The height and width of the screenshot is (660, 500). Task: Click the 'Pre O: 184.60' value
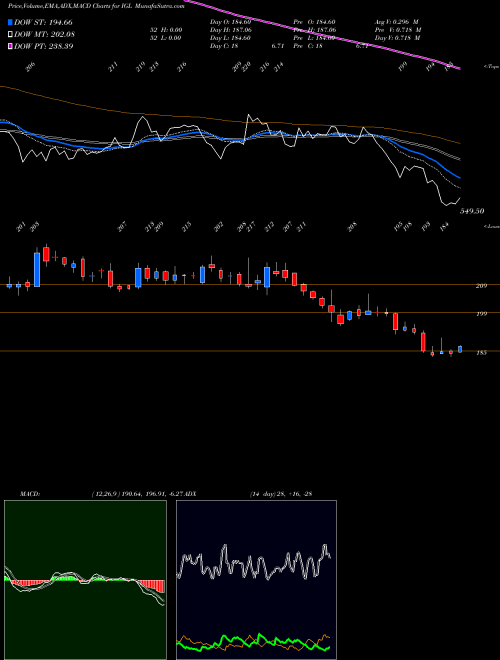pos(316,22)
